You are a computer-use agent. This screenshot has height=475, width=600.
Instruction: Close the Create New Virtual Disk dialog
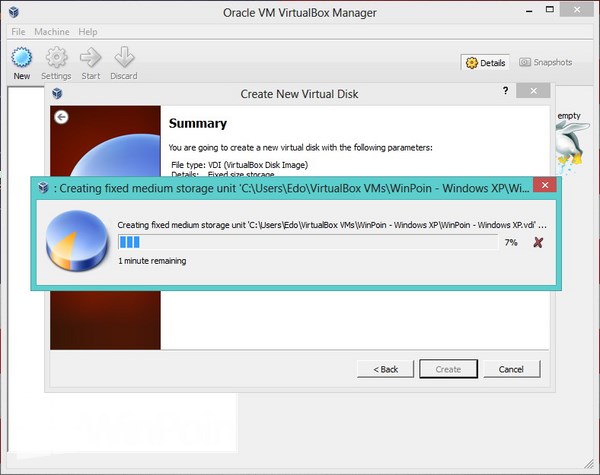tap(533, 91)
